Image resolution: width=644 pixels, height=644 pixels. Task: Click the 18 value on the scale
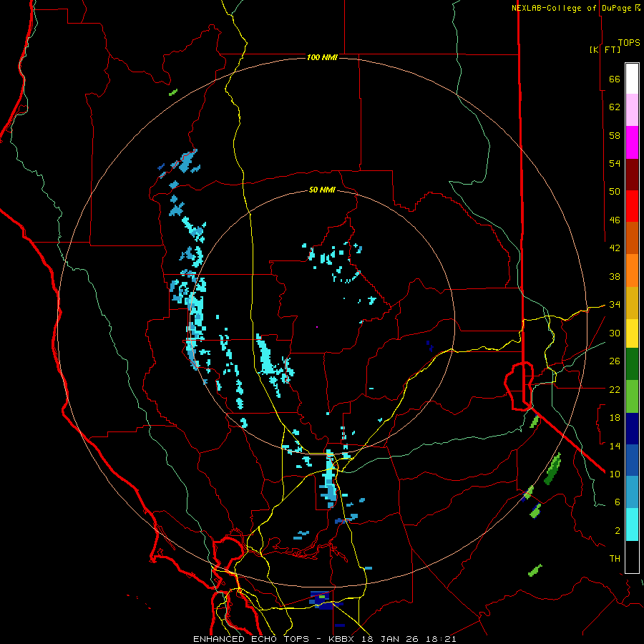tap(615, 418)
